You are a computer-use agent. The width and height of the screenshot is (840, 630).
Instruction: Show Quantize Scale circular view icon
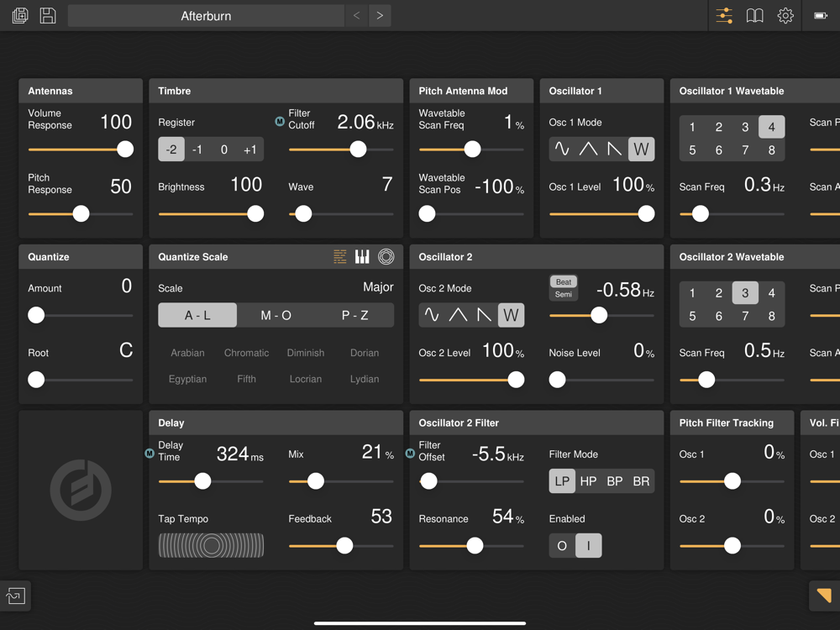(386, 256)
